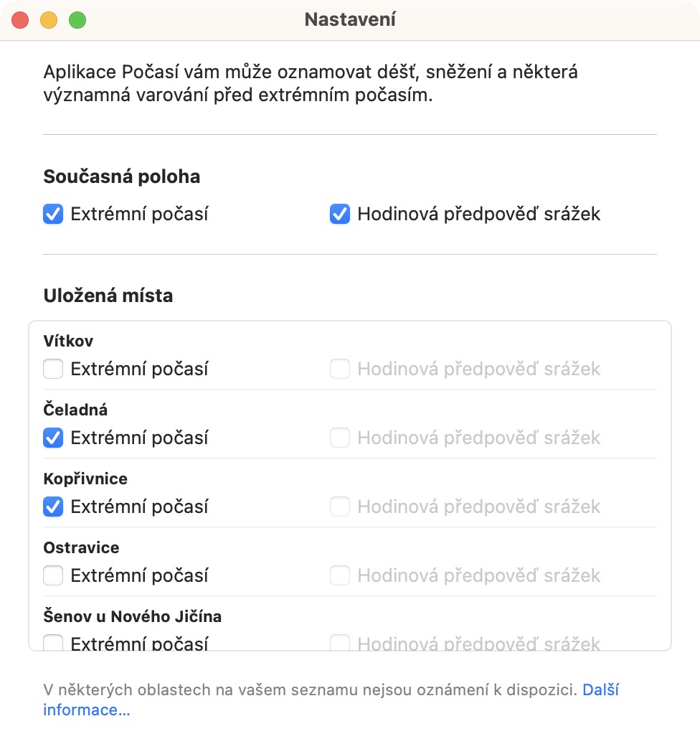The height and width of the screenshot is (739, 700).
Task: Click the Současná poloha section heading
Action: [122, 176]
